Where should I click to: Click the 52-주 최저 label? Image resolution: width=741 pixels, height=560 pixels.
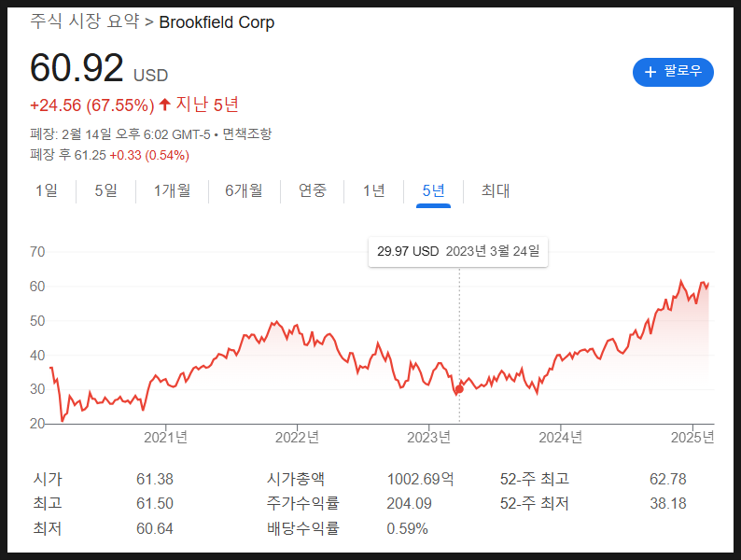tap(535, 503)
